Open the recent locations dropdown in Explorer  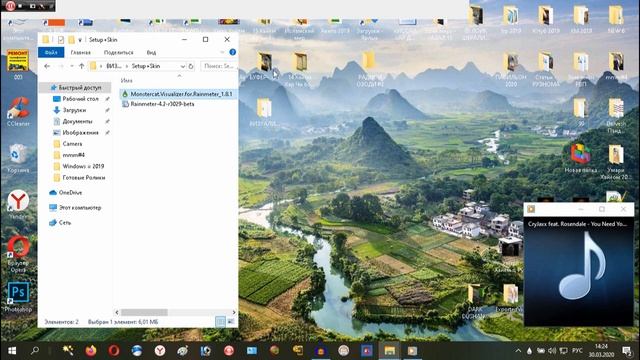[71, 66]
